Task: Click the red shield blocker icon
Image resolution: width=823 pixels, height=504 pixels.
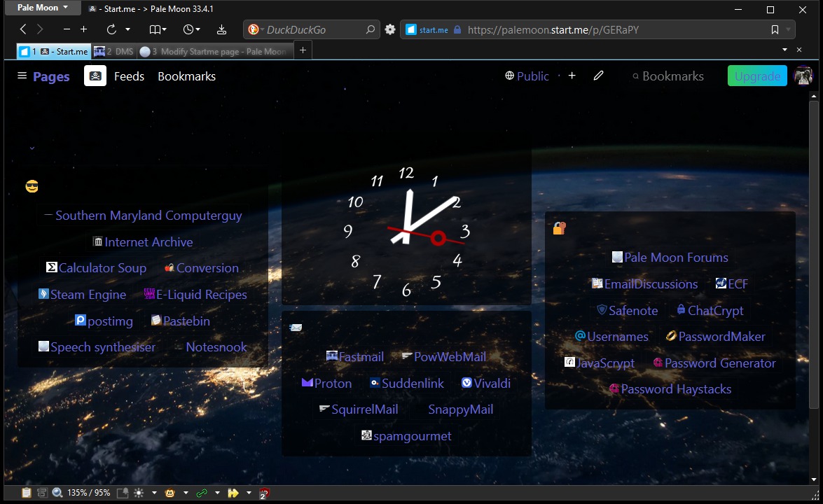Action: 264,493
